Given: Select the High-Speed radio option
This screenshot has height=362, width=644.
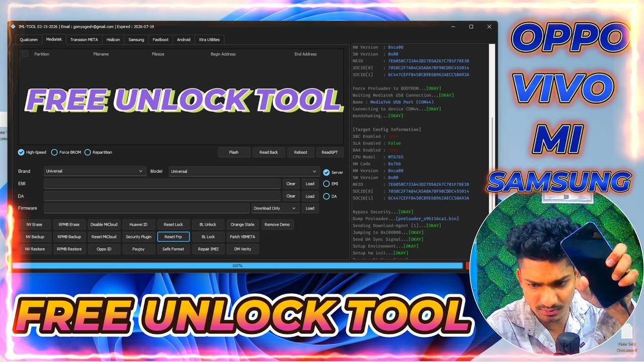Looking at the screenshot, I should (x=32, y=152).
